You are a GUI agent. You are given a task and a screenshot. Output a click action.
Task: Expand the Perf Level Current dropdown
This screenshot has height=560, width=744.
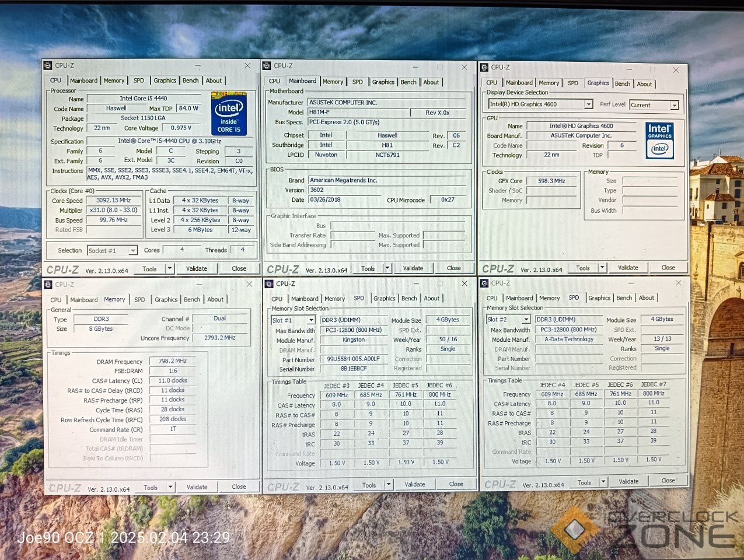[x=674, y=106]
